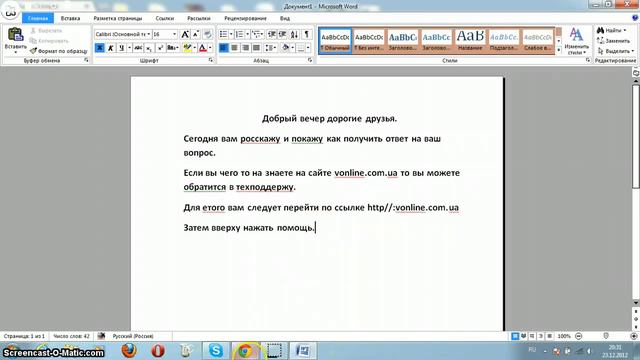Viewport: 640px width, 360px height.
Task: Select center alignment icon
Action: pyautogui.click(x=234, y=48)
